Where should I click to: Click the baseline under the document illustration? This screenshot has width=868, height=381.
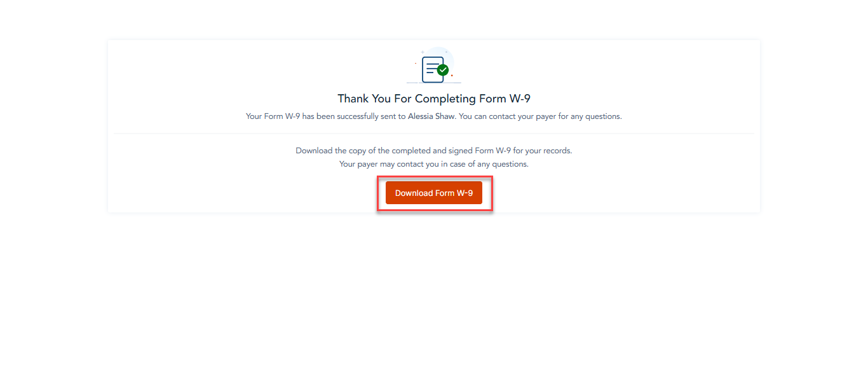pyautogui.click(x=434, y=83)
